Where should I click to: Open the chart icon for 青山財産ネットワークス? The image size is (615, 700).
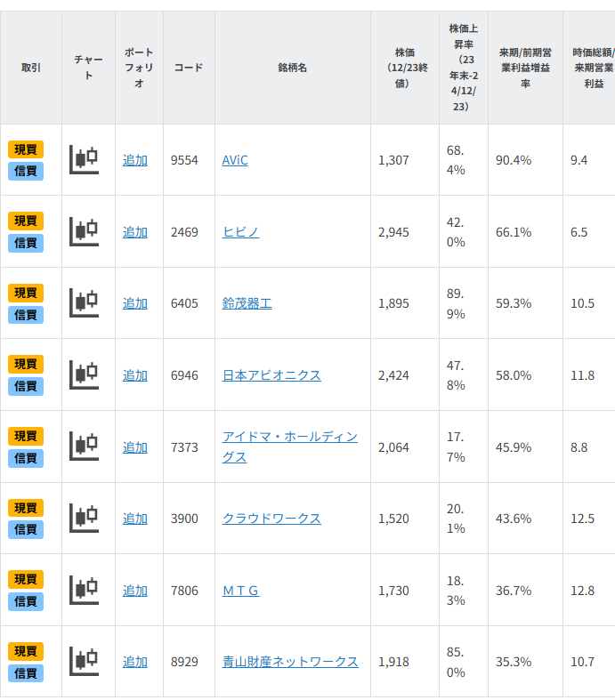coord(84,662)
